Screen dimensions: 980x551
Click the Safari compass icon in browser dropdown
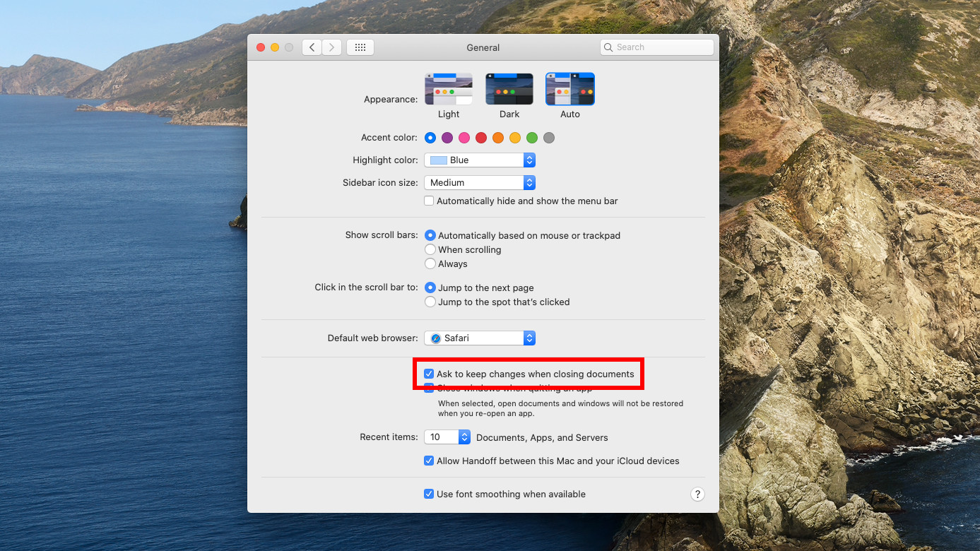436,338
